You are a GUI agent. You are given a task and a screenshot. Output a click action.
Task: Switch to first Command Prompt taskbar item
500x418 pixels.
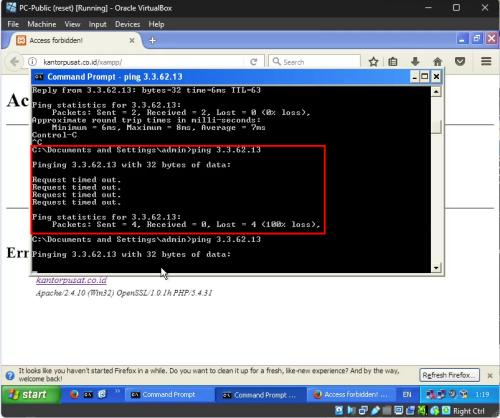(x=169, y=395)
